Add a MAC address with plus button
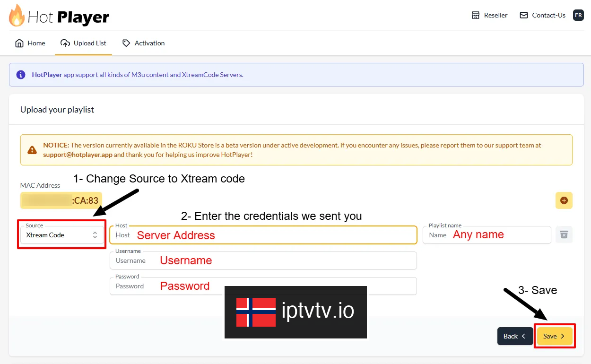The width and height of the screenshot is (591, 364). (564, 200)
